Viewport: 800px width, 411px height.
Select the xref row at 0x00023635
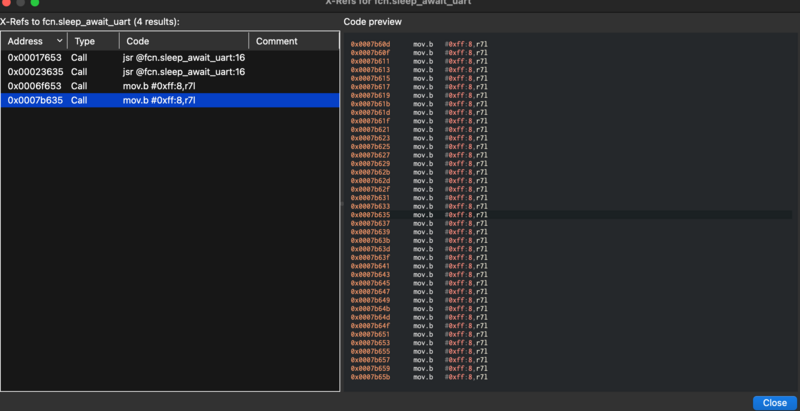point(170,72)
